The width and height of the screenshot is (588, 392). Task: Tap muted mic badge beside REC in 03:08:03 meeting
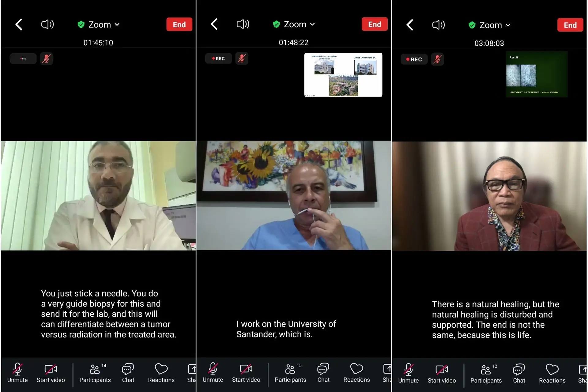coord(437,59)
